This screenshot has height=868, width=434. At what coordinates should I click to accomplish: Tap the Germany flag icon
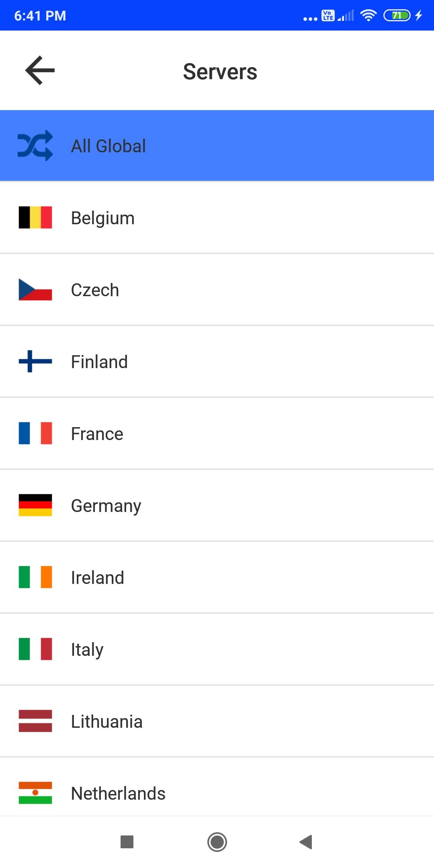(x=35, y=505)
